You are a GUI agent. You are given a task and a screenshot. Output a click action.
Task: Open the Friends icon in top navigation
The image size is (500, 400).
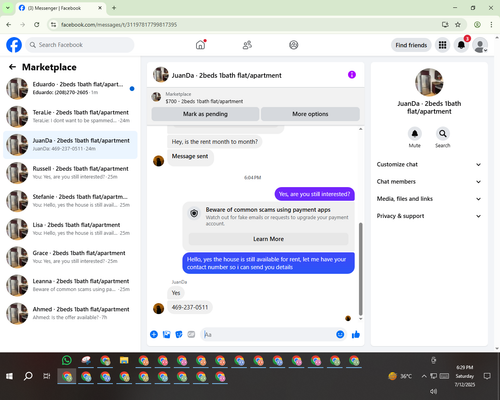pos(247,45)
